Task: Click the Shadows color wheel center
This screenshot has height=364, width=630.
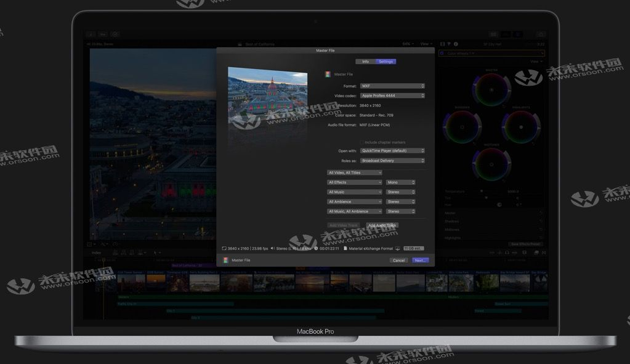Action: [462, 127]
